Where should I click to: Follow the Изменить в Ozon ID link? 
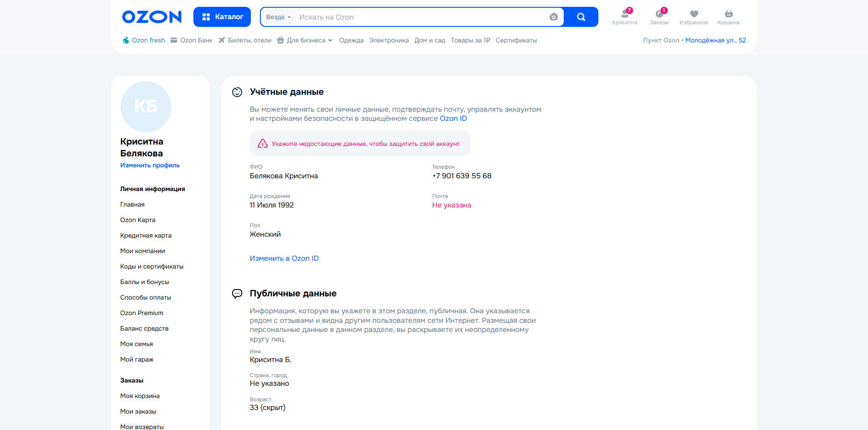click(x=284, y=259)
